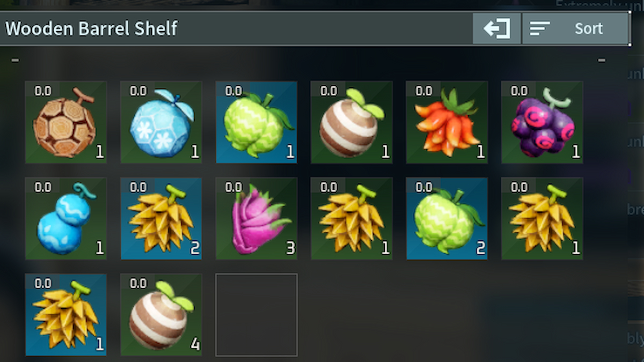Choose the blue gourd-shaped fruit
Viewport: 644px width, 362px height.
point(65,218)
